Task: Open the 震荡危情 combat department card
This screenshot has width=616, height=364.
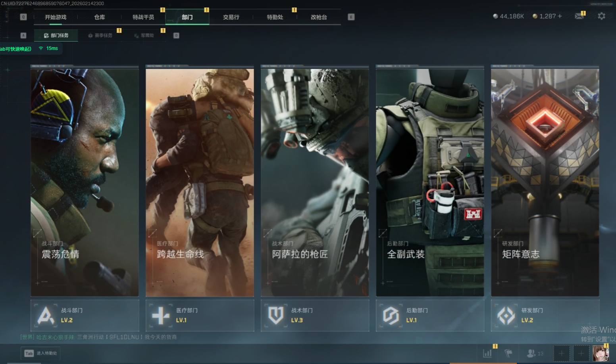Action: pos(85,182)
